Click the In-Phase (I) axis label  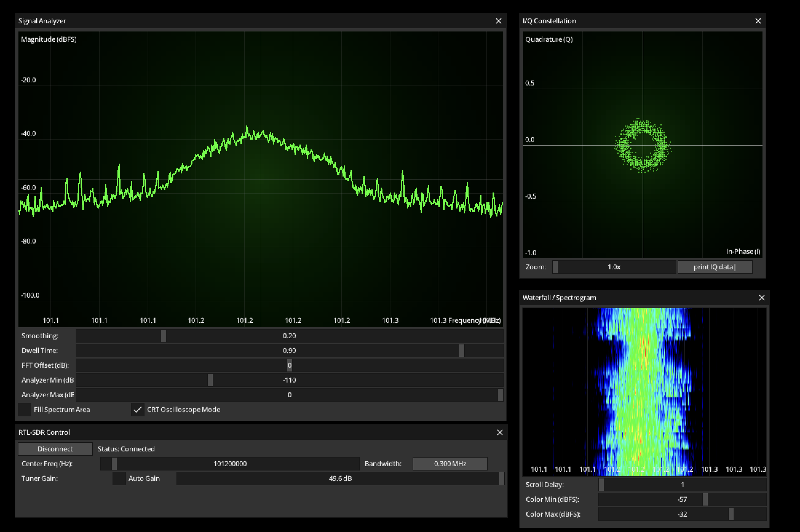coord(743,252)
